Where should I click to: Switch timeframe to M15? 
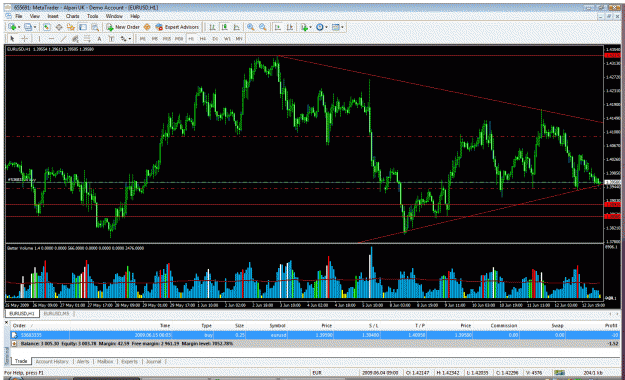[167, 39]
